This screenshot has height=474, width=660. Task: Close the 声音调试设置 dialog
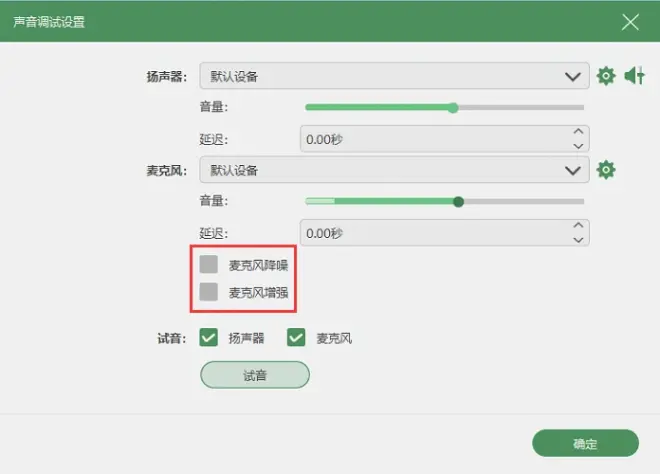click(630, 22)
